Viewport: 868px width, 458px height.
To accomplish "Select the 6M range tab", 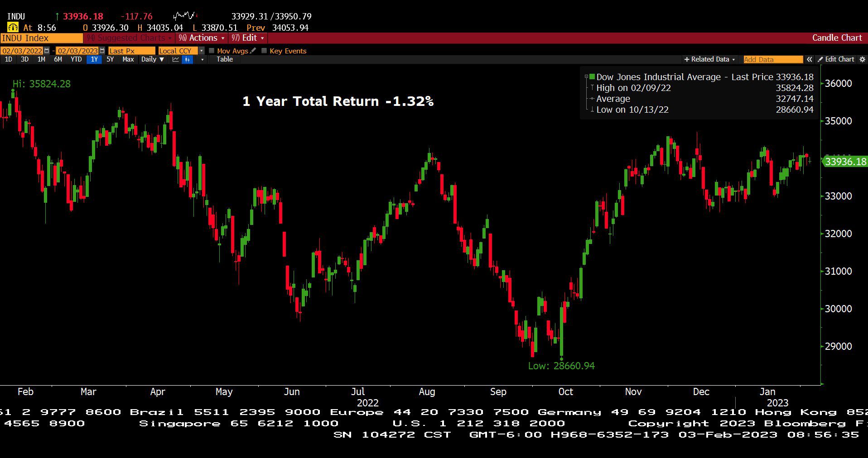I will (x=58, y=59).
